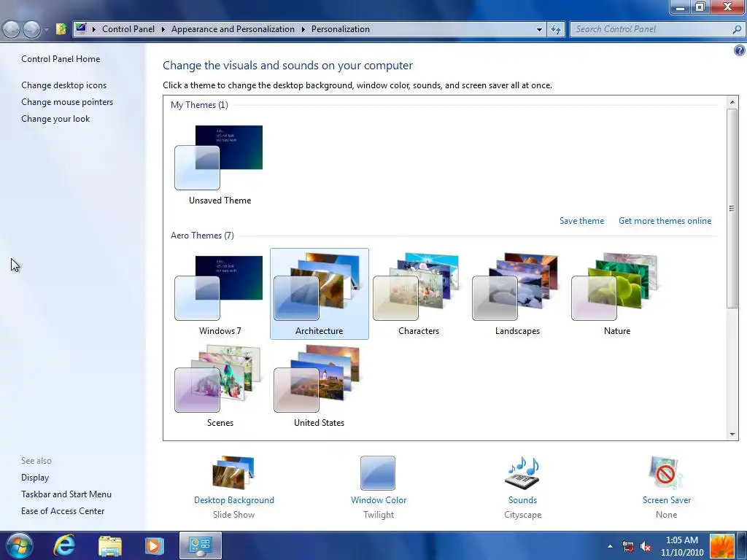Image resolution: width=747 pixels, height=560 pixels.
Task: Click the Screen Saver label link
Action: point(667,500)
